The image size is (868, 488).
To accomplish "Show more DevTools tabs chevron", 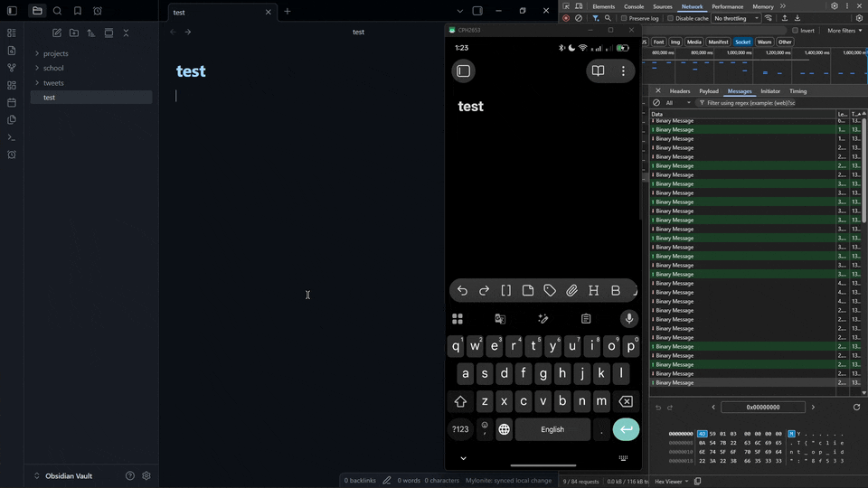I will 783,6.
